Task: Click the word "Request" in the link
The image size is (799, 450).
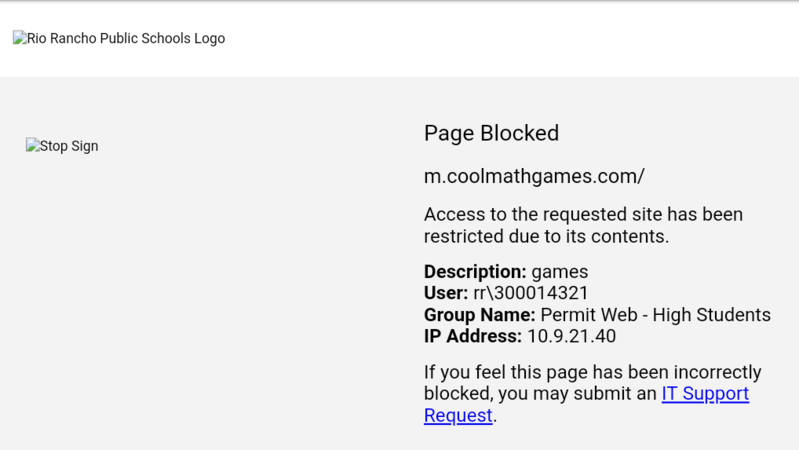Action: [458, 416]
